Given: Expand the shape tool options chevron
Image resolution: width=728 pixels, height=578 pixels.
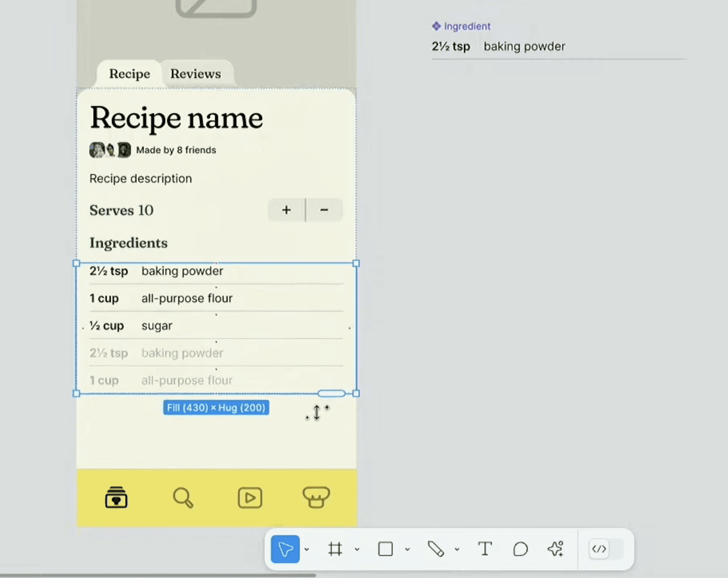Looking at the screenshot, I should click(x=407, y=549).
